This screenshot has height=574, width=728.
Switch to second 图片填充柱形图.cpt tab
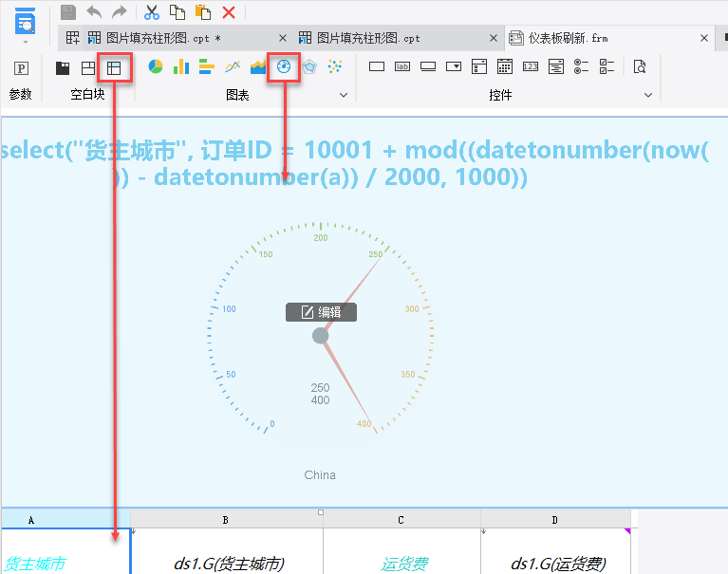coord(368,38)
